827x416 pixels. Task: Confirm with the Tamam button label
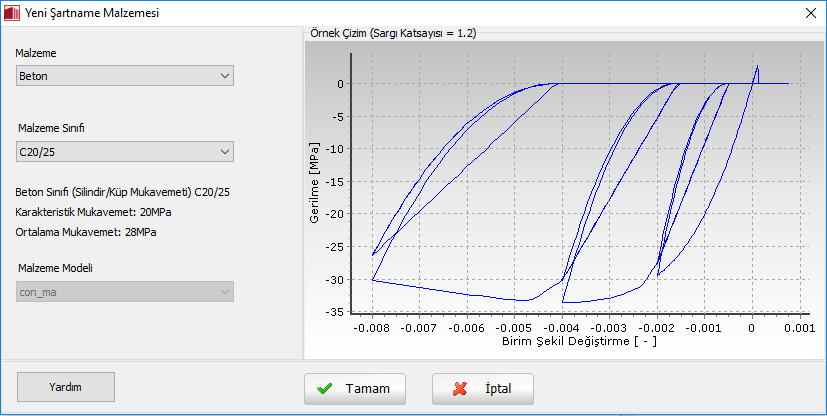pos(366,388)
